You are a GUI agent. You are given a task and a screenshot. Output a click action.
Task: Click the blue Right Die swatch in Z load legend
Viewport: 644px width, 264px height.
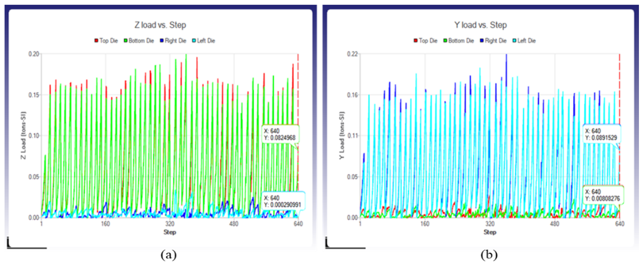point(162,40)
